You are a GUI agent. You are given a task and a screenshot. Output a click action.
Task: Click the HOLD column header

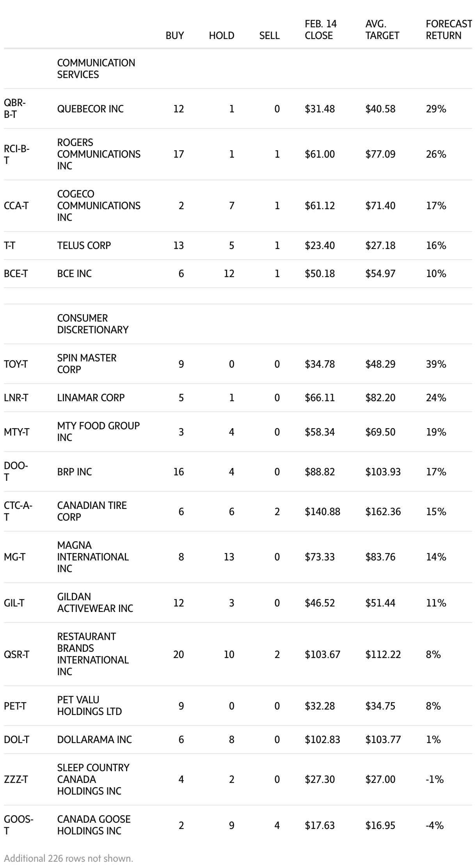(221, 36)
